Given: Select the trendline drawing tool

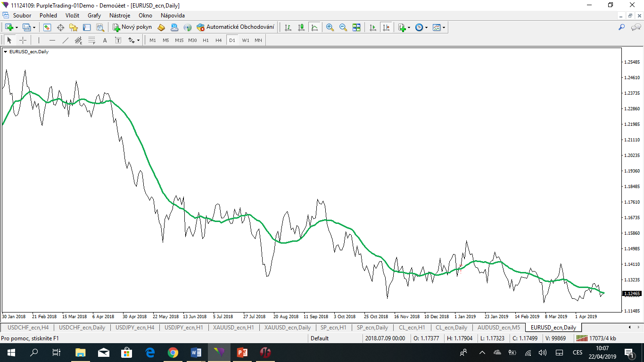Looking at the screenshot, I should (65, 40).
